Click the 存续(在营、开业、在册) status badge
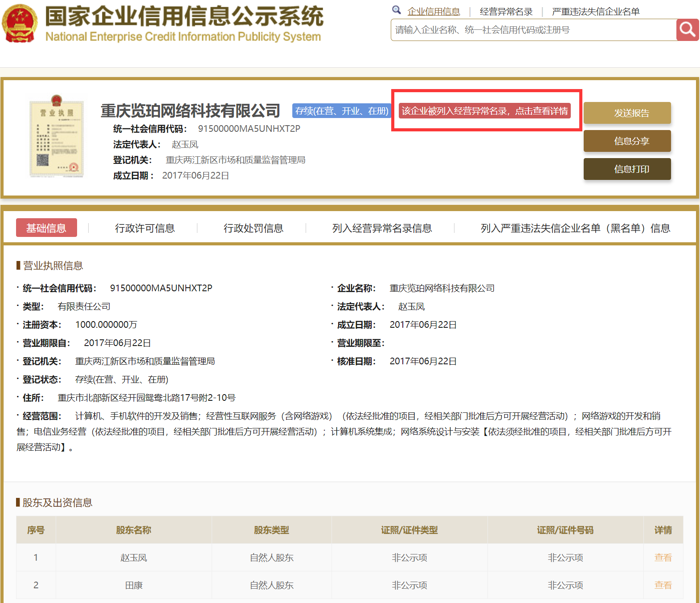 pos(342,111)
